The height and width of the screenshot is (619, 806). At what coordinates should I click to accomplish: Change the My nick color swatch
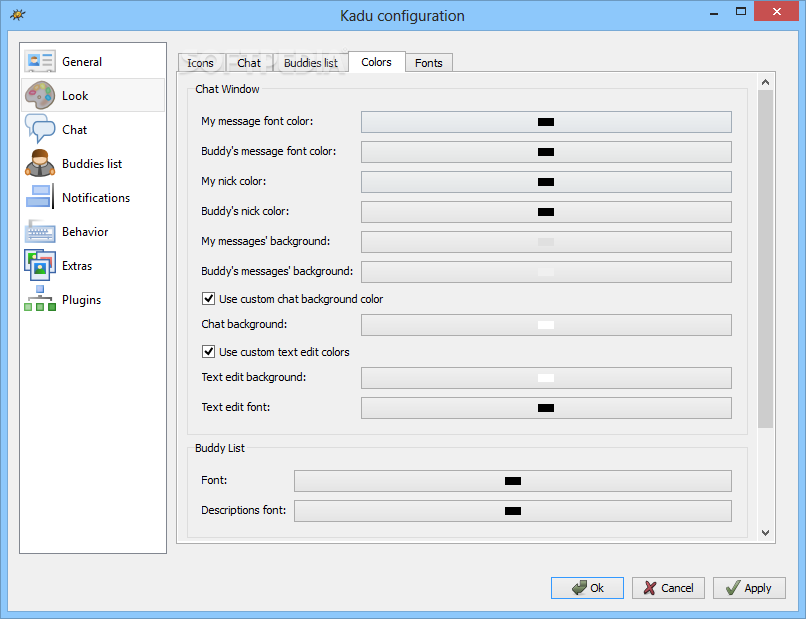[546, 181]
